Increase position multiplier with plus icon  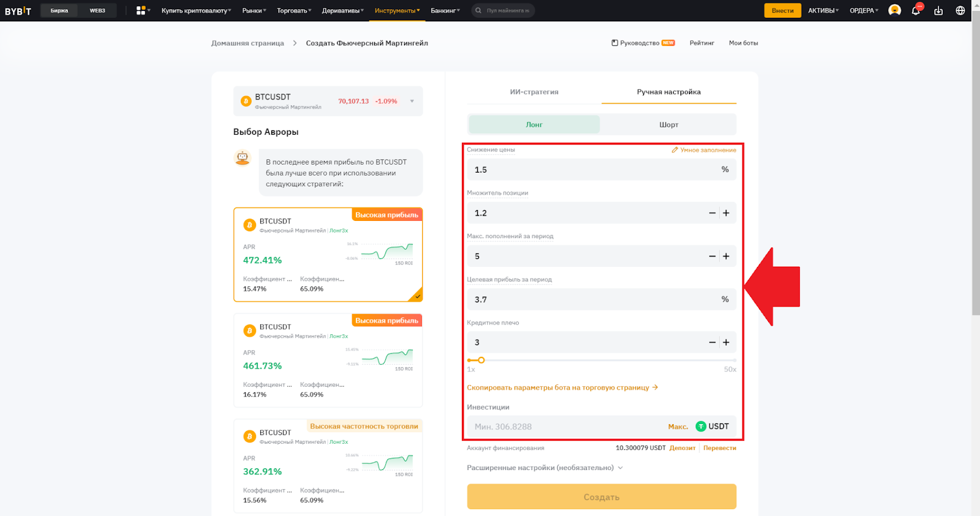pyautogui.click(x=726, y=213)
